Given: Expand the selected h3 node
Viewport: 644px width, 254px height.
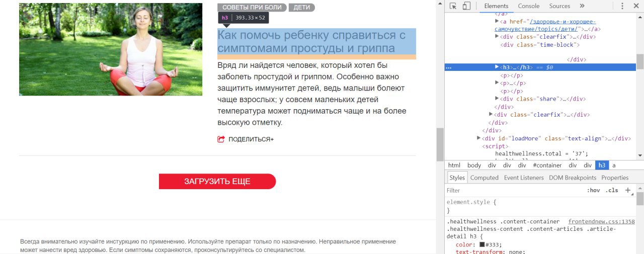Looking at the screenshot, I should coord(498,67).
